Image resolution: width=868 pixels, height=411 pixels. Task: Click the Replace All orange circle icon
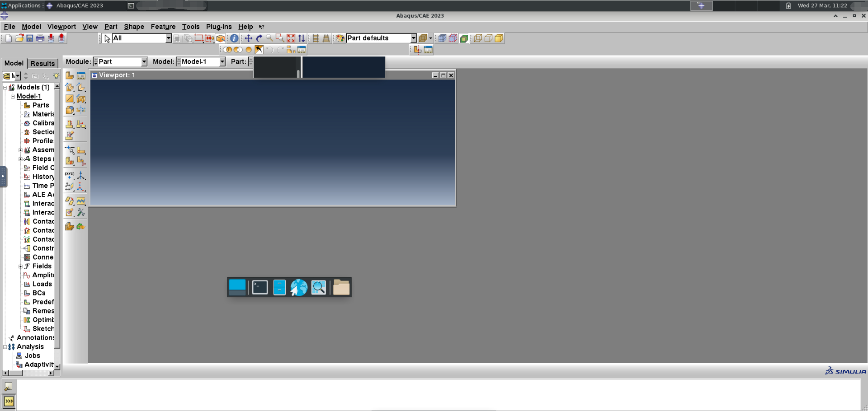248,50
